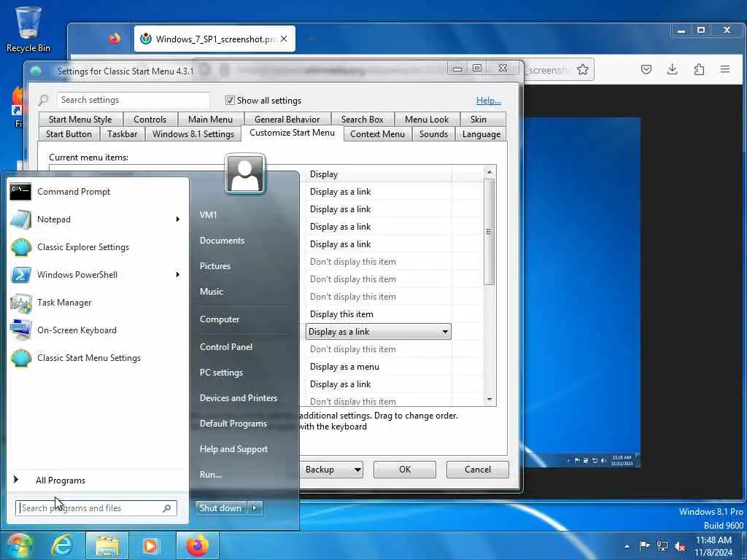Switch to General Behavior tab

click(287, 120)
